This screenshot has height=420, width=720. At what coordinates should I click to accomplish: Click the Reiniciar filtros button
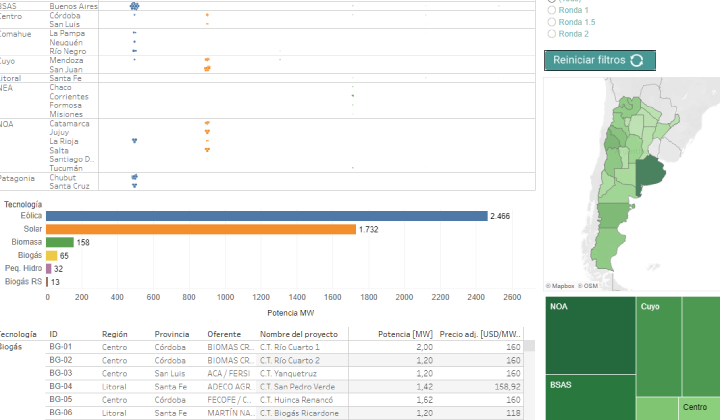[x=600, y=60]
